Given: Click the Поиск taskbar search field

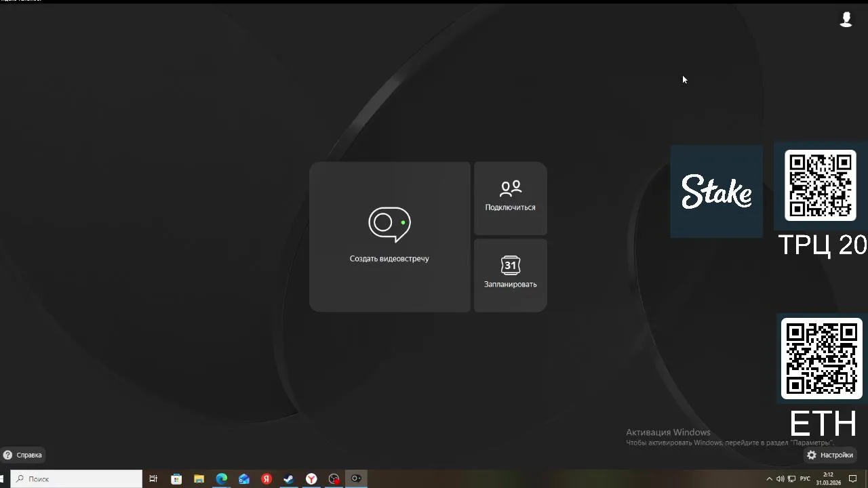Looking at the screenshot, I should tap(77, 479).
